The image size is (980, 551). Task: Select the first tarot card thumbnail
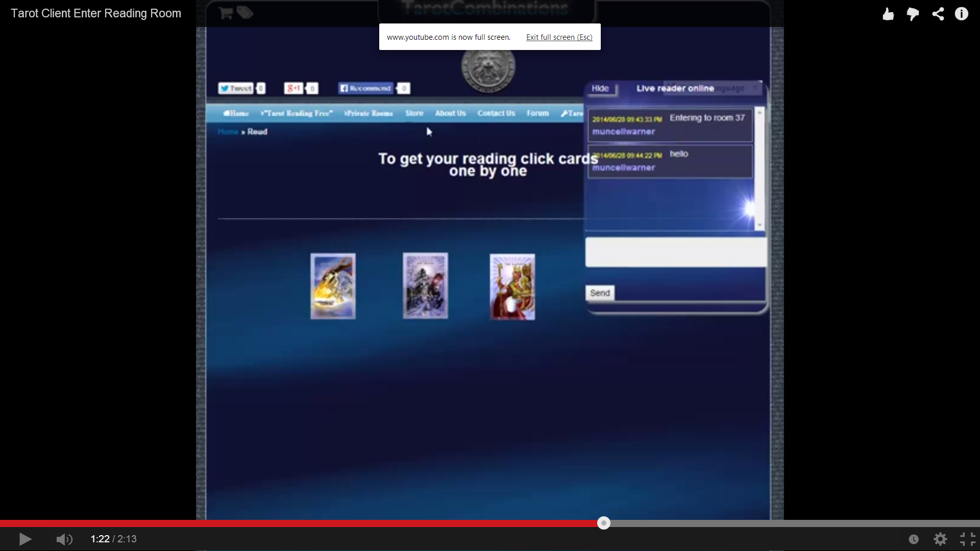coord(333,286)
